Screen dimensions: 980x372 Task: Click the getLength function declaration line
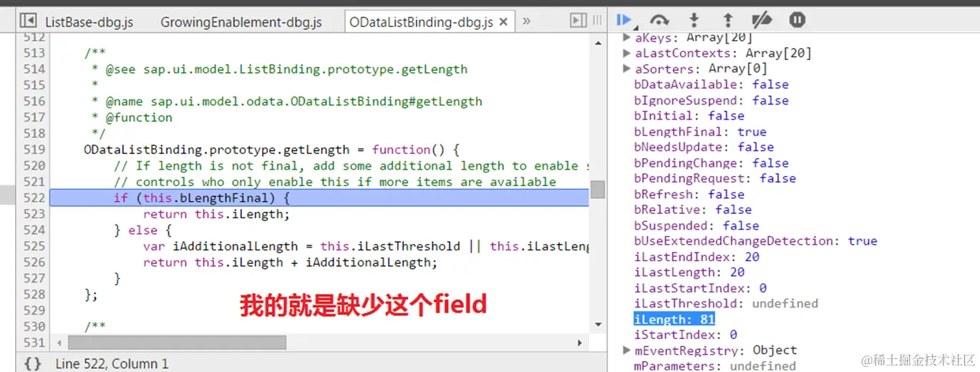tap(271, 150)
